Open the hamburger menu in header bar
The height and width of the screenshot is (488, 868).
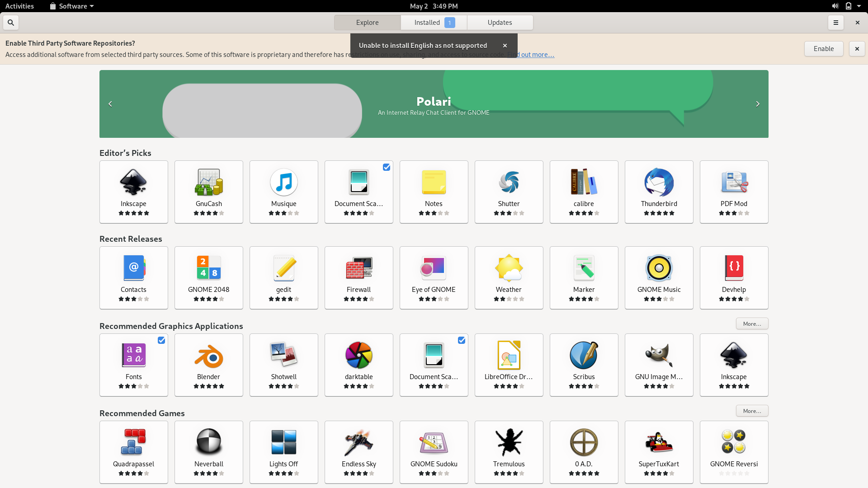click(x=835, y=23)
